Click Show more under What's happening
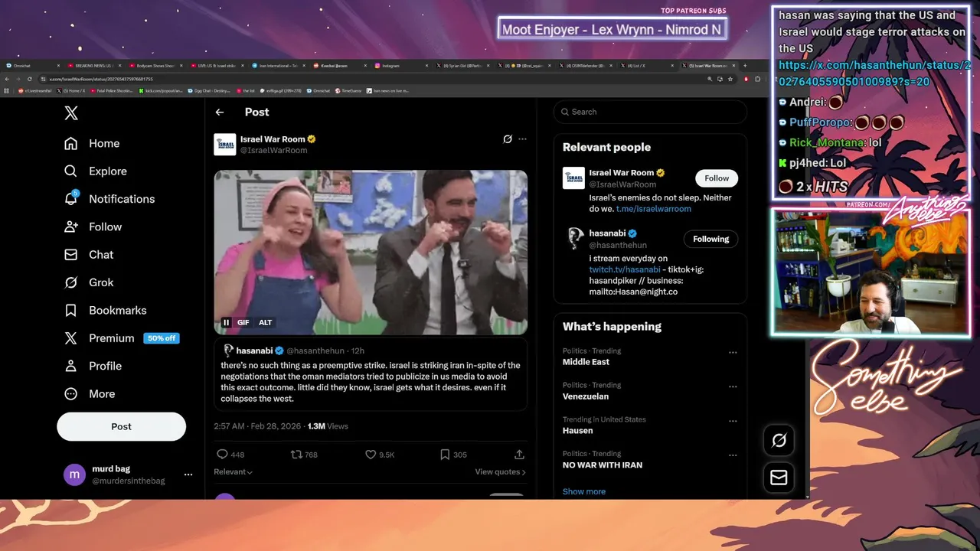The image size is (980, 551). click(584, 491)
